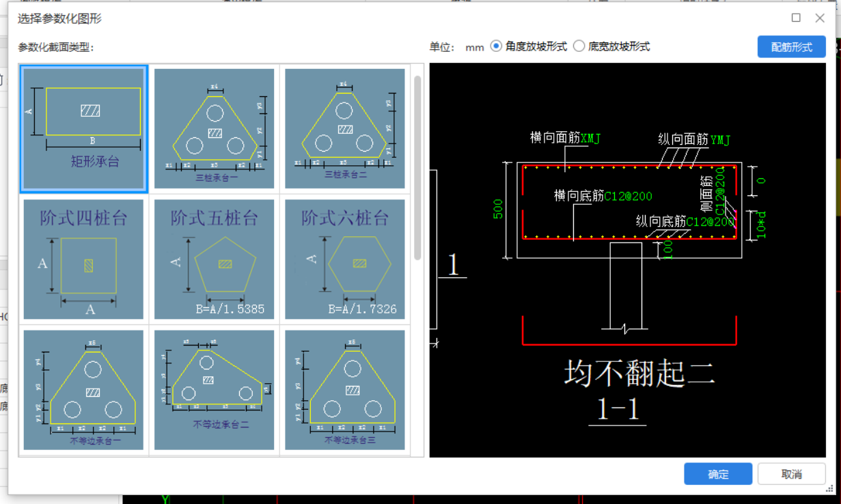The height and width of the screenshot is (504, 841).
Task: Click the thumbnail list vertical scrollbar
Action: click(417, 167)
